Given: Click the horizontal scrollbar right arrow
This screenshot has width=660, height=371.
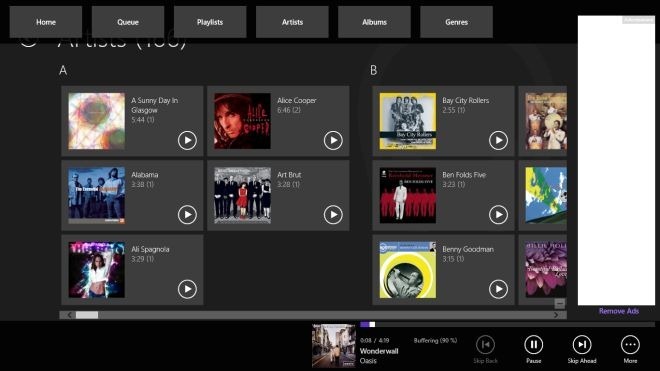Looking at the screenshot, I should [556, 315].
